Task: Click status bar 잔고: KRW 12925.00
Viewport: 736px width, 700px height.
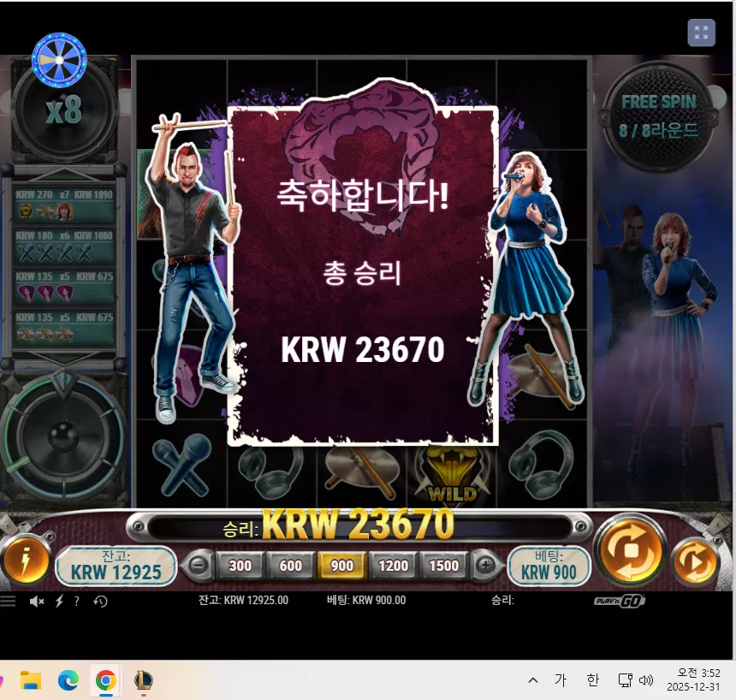Action: (x=243, y=601)
